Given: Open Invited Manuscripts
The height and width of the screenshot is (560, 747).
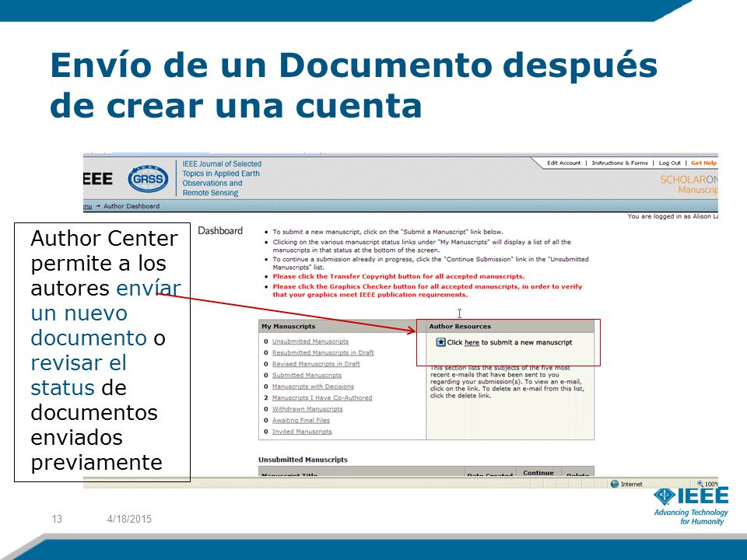Looking at the screenshot, I should point(302,432).
